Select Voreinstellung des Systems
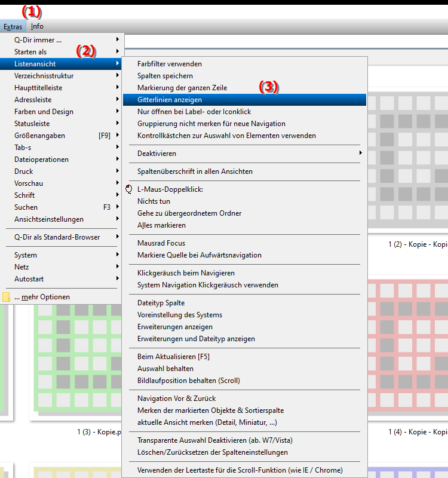448x478 pixels. pos(244,315)
